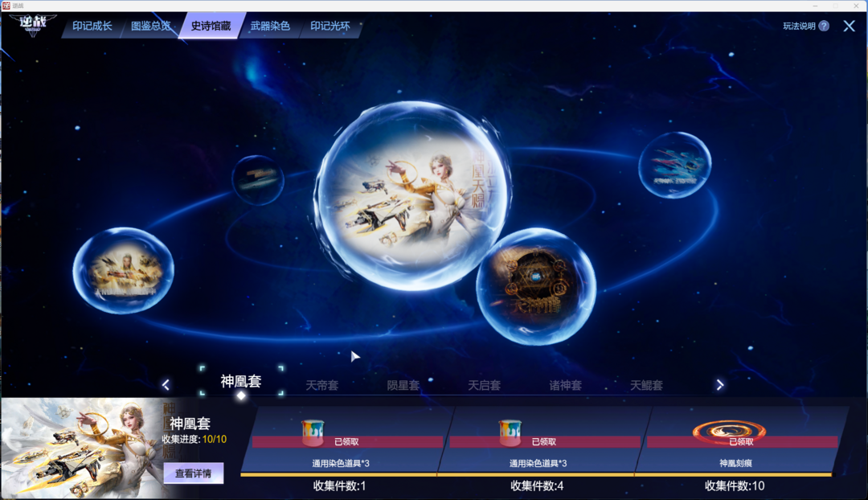Screen dimensions: 868x500
Task: Select the 史诗馆藏 tab
Action: 211,26
